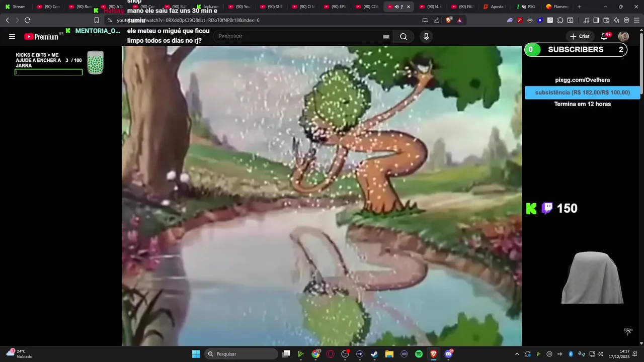The height and width of the screenshot is (362, 644).
Task: Open the on-screen keyboard icon in search box
Action: coord(386,37)
